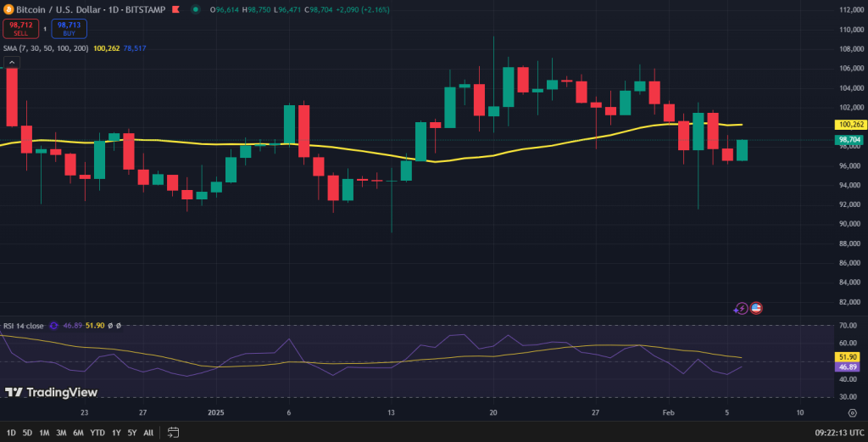Click the spread value 1 between Sell and Buy

click(45, 29)
